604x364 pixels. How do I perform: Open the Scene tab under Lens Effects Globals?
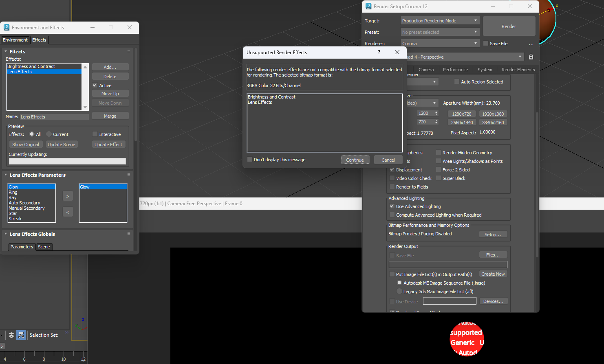coord(44,247)
